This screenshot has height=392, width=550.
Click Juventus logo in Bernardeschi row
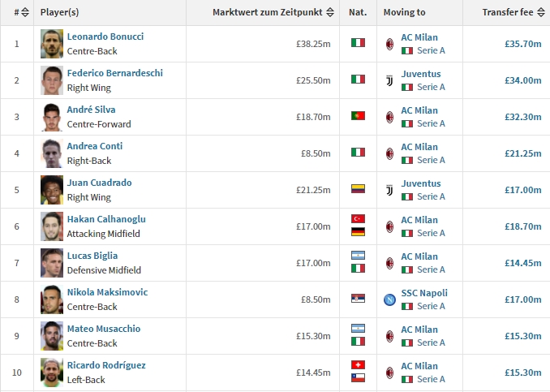(389, 80)
